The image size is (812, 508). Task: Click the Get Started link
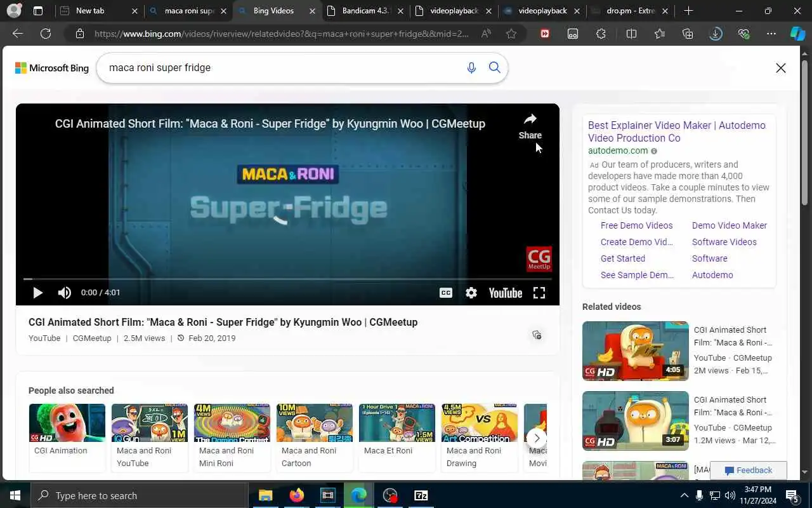623,258
